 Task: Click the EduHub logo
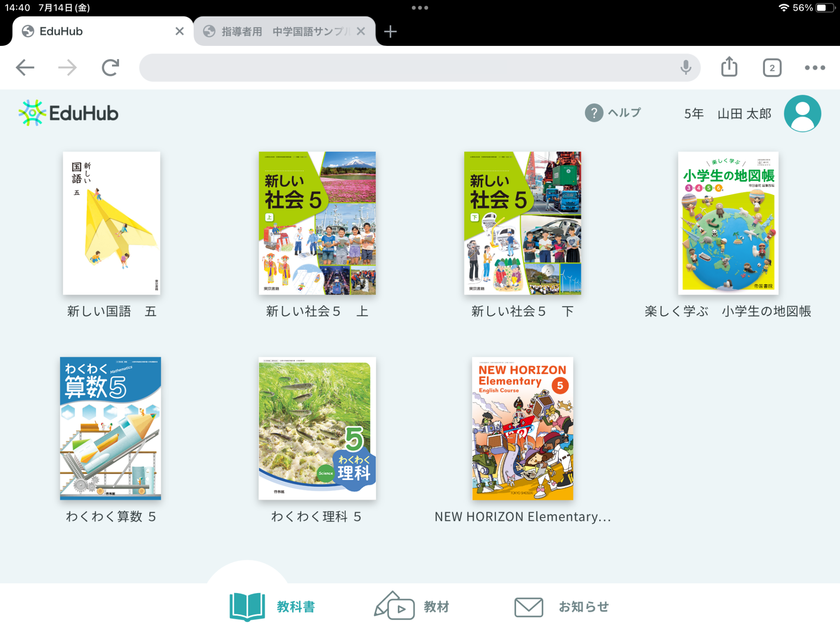point(68,113)
